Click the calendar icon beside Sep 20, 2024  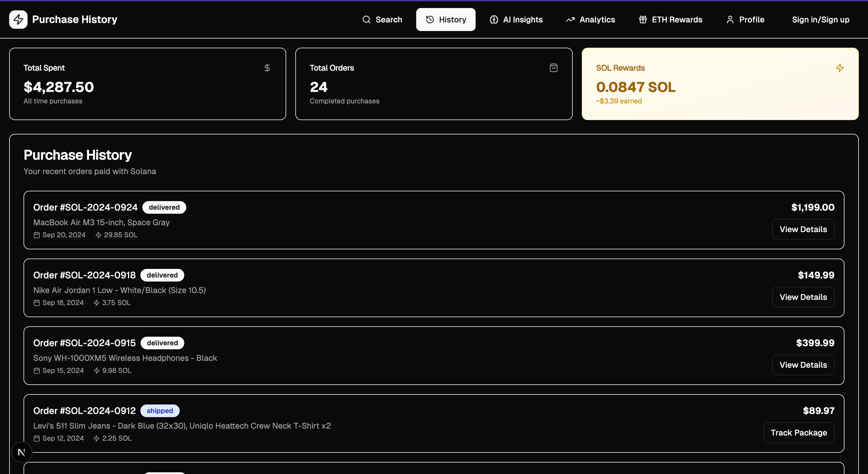click(x=37, y=235)
